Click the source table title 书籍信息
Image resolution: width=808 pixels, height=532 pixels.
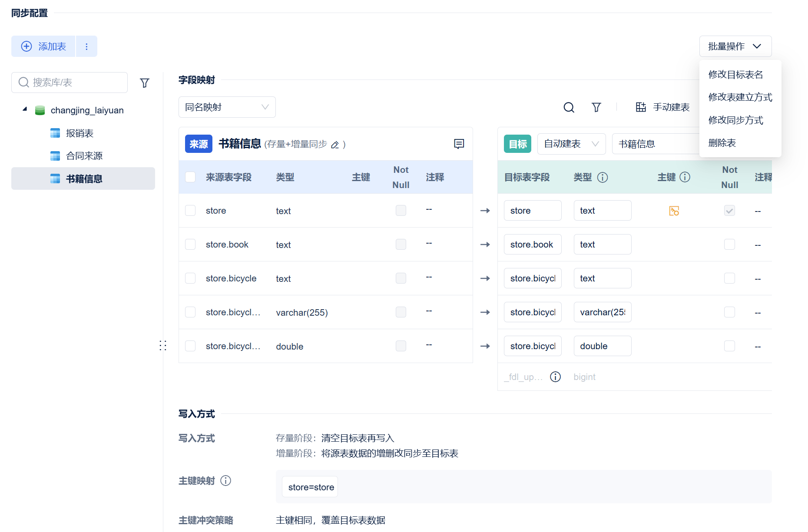click(x=240, y=144)
